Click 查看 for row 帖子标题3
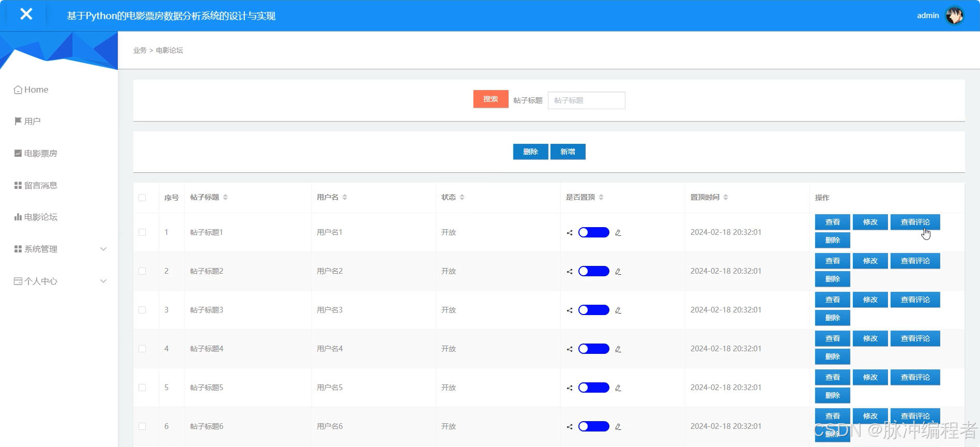Image resolution: width=980 pixels, height=447 pixels. 832,300
